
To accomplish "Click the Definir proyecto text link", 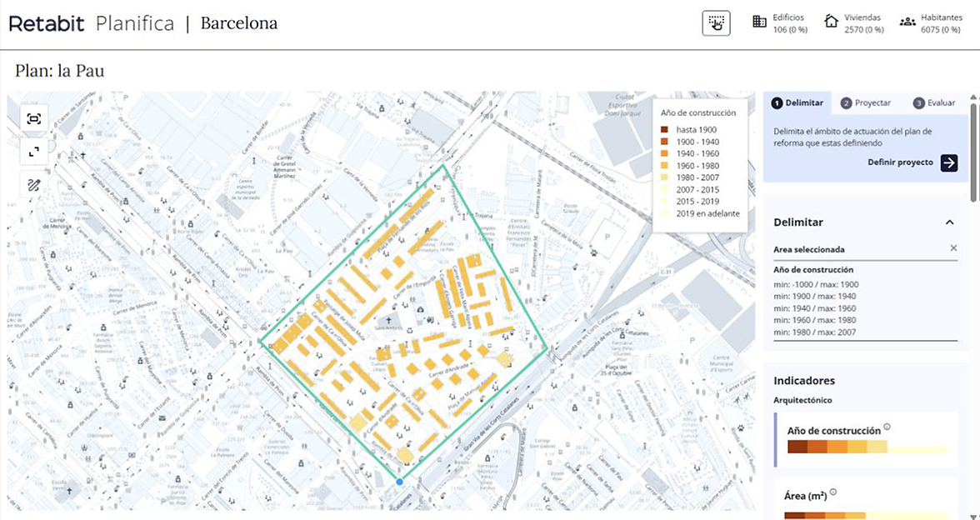I will tap(900, 162).
